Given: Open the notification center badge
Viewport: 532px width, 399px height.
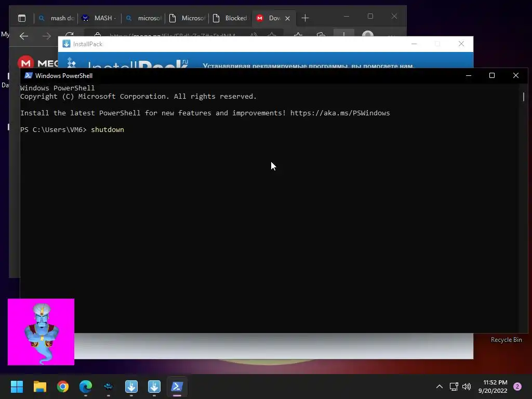Looking at the screenshot, I should point(517,387).
